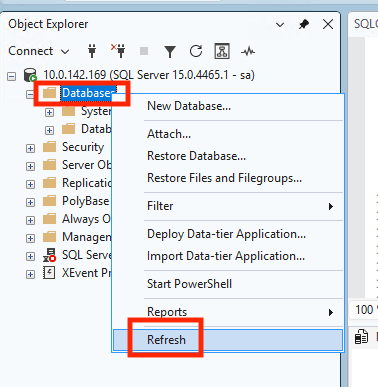Click the Server Objects folder icon

point(50,165)
